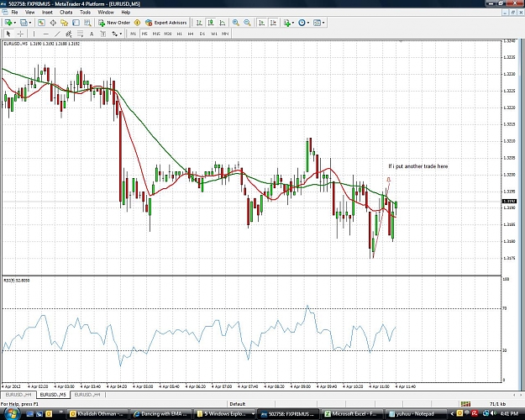Open MetaEditor using the yellow diamond icon

[137, 23]
